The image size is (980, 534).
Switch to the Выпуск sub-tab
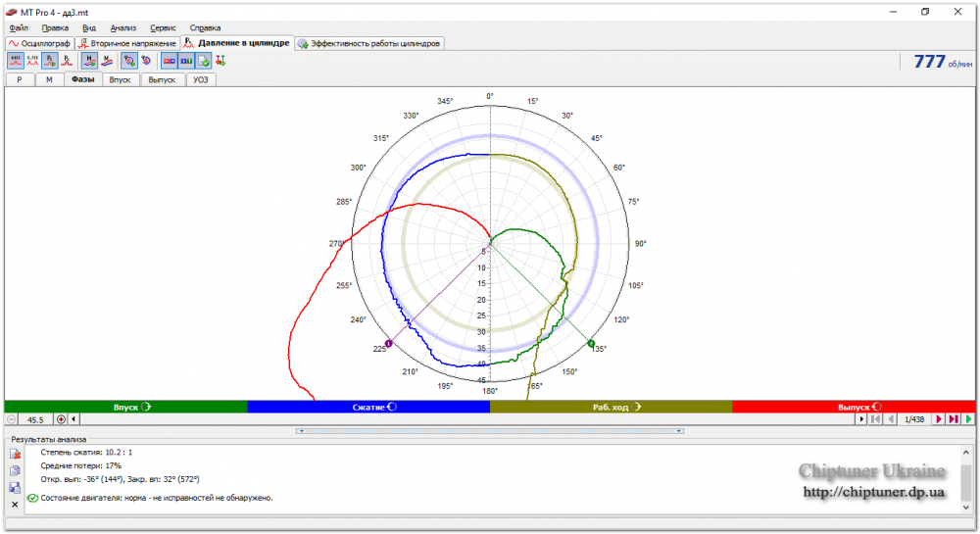162,79
